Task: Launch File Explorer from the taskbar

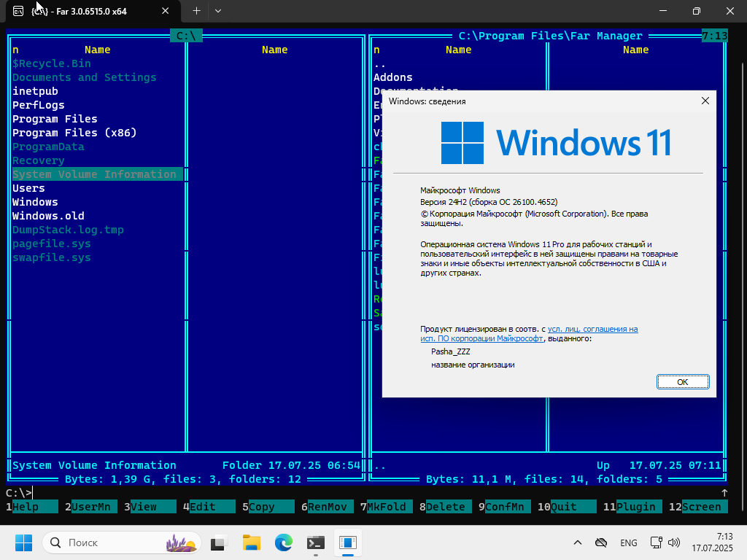Action: [251, 543]
